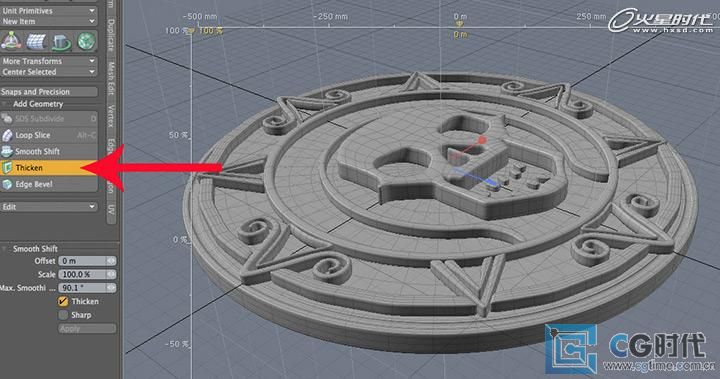This screenshot has width=720, height=379.
Task: Click the Snaps and Precision button
Action: [49, 92]
